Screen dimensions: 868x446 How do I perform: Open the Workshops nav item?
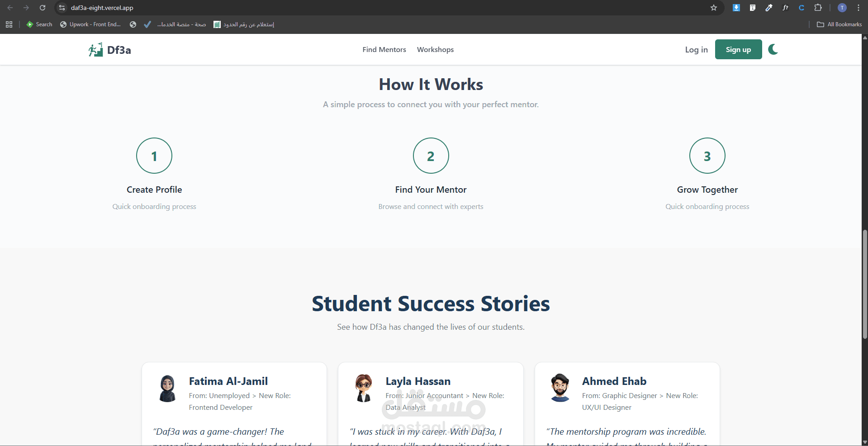point(435,50)
